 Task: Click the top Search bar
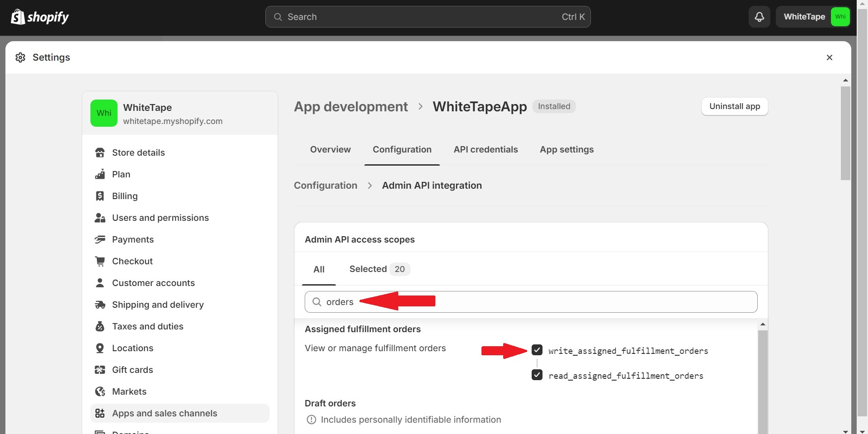428,17
